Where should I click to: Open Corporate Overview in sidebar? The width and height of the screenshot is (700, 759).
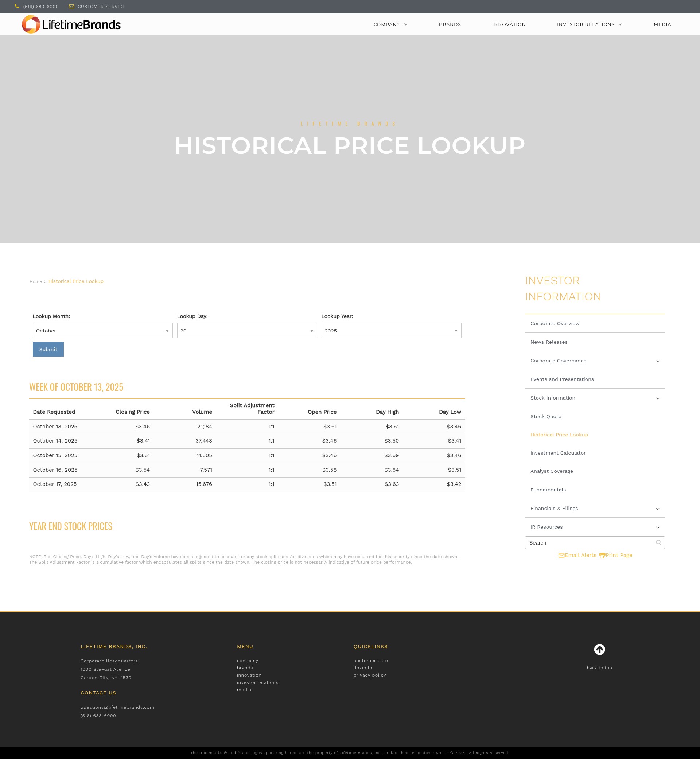pyautogui.click(x=555, y=323)
